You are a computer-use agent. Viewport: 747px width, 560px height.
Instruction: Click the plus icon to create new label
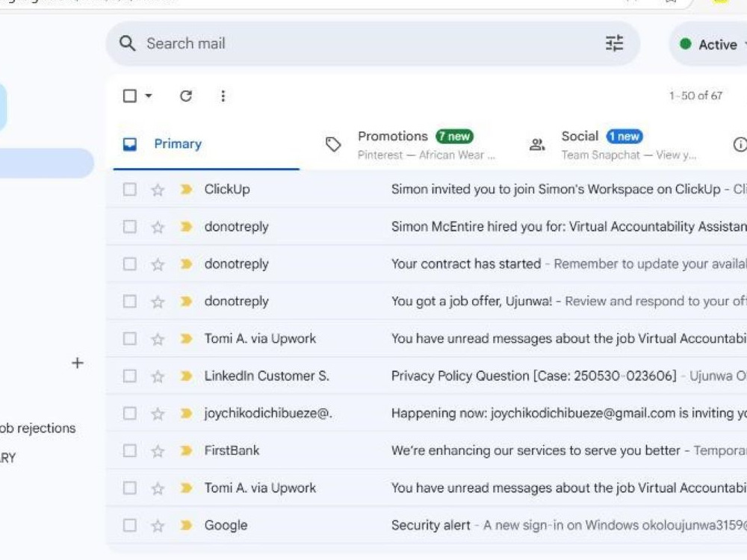tap(77, 363)
